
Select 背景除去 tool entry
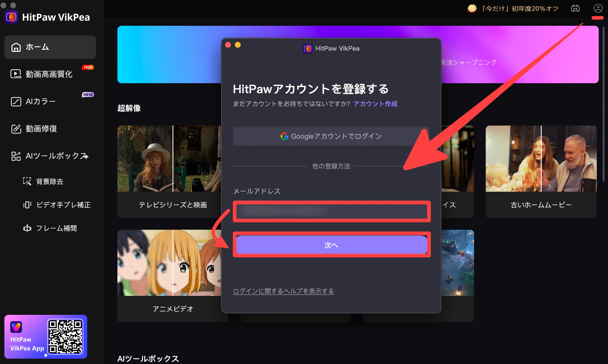[x=50, y=181]
